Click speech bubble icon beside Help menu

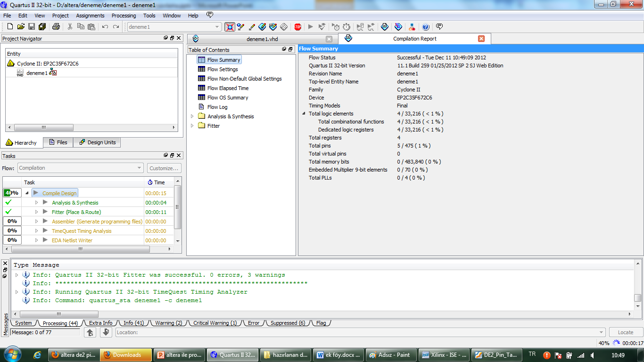point(209,15)
